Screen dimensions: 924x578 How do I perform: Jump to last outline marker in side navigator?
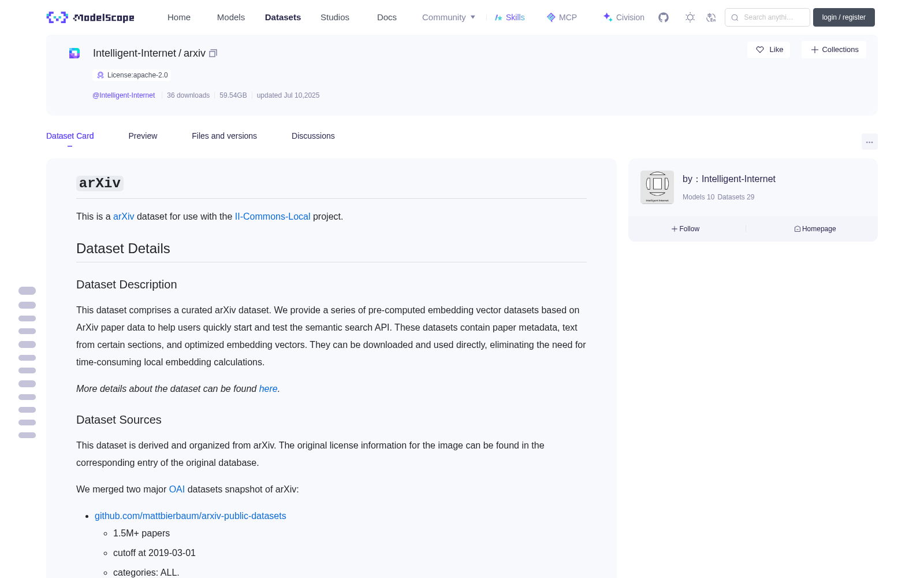(x=27, y=435)
